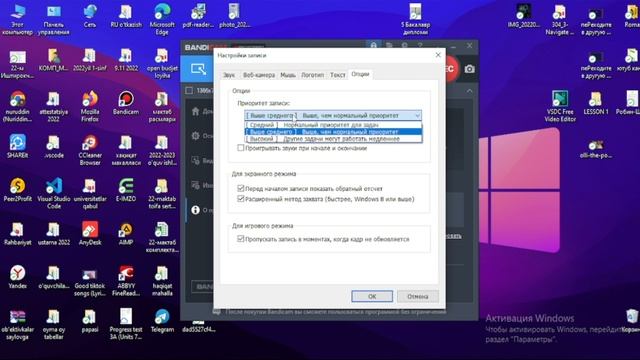Switch to the 'Текст' tab
Viewport: 640px width, 360px height.
pos(338,75)
